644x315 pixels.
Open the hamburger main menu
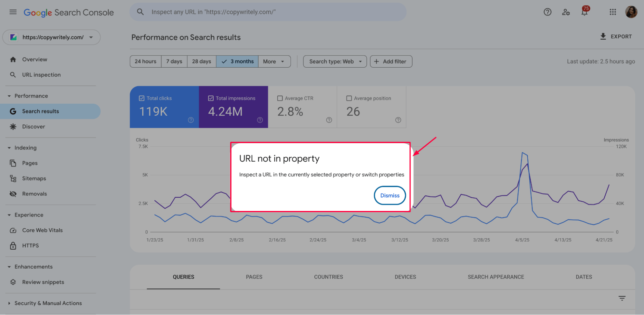pos(13,12)
